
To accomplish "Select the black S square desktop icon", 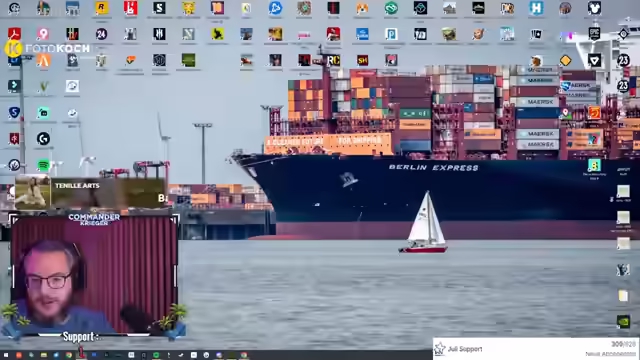I will coord(159,8).
